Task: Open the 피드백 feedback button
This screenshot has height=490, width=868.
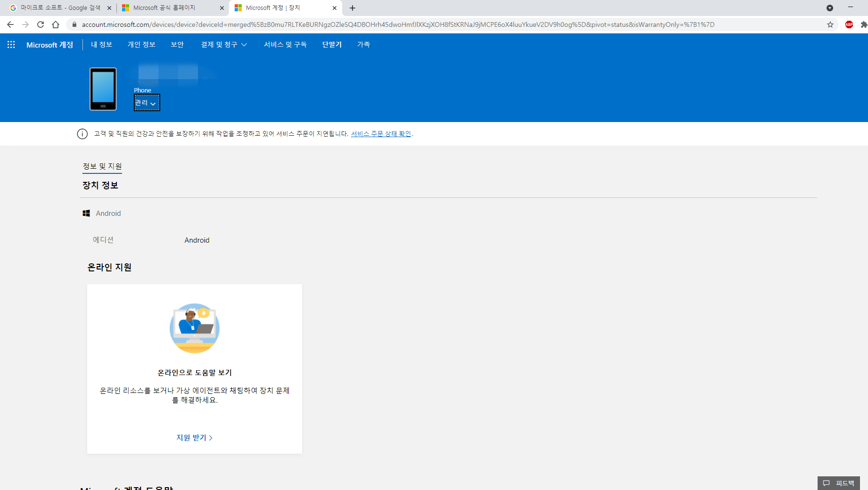Action: (839, 483)
